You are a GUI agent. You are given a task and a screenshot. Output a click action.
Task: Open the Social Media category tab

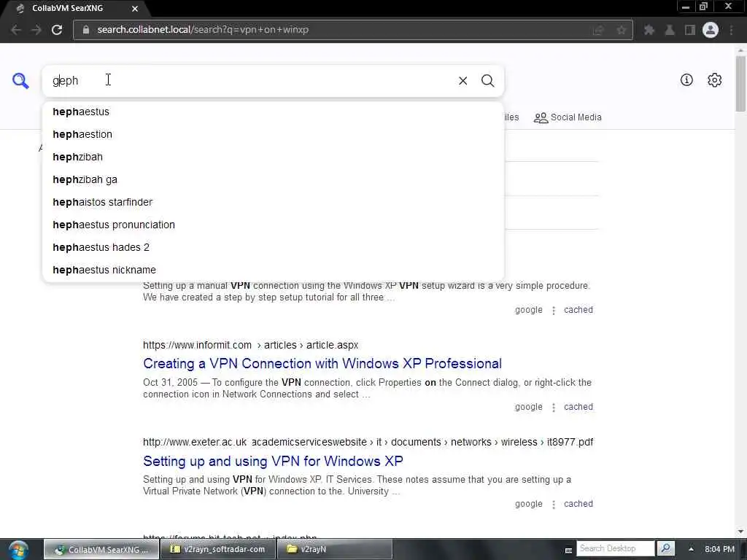click(x=568, y=117)
